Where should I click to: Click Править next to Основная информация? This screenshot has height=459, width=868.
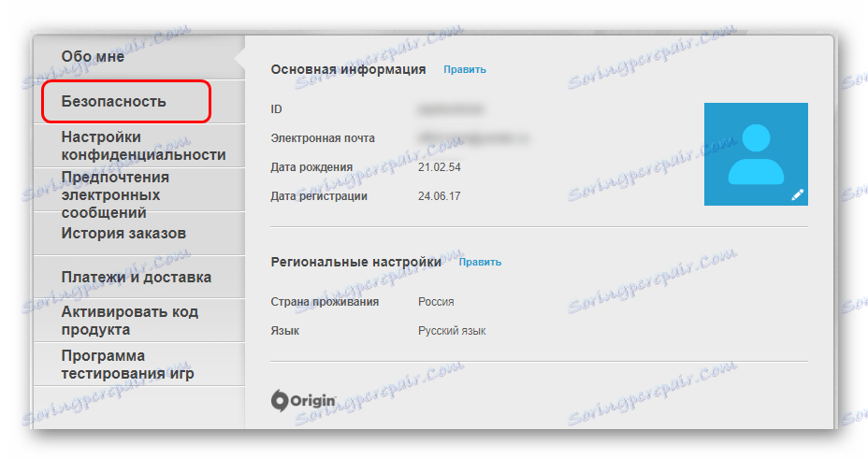[x=465, y=70]
